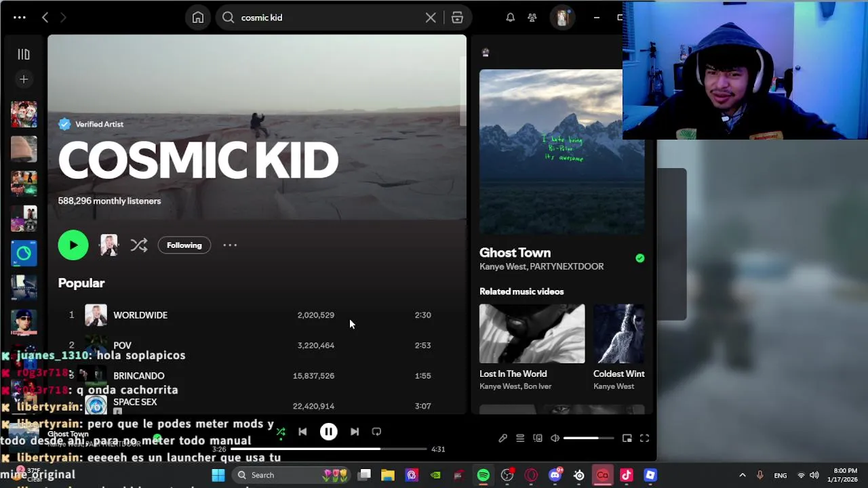Toggle smart shuffle in the player bar
The image size is (868, 488).
tap(281, 432)
